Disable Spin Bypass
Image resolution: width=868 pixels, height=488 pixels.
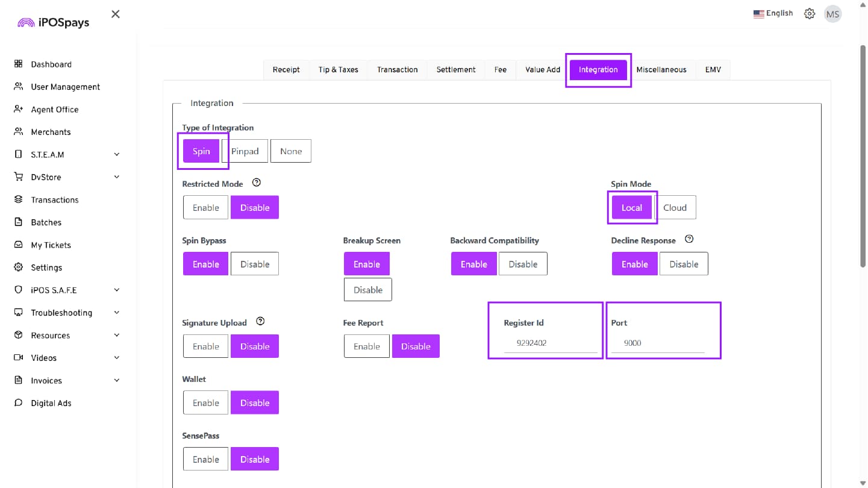tap(255, 264)
